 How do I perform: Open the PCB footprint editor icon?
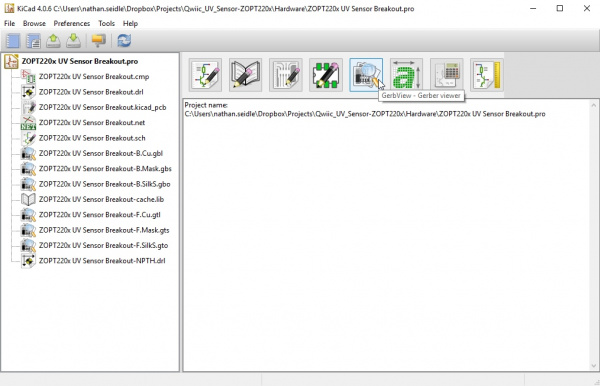tap(326, 75)
